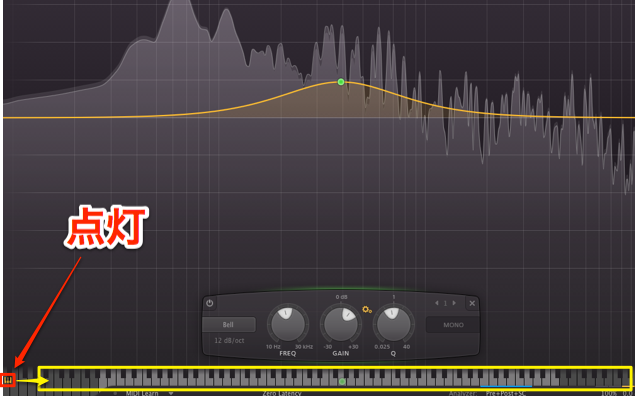The image size is (635, 396).
Task: Click the MONO stereo placement button
Action: coord(453,325)
